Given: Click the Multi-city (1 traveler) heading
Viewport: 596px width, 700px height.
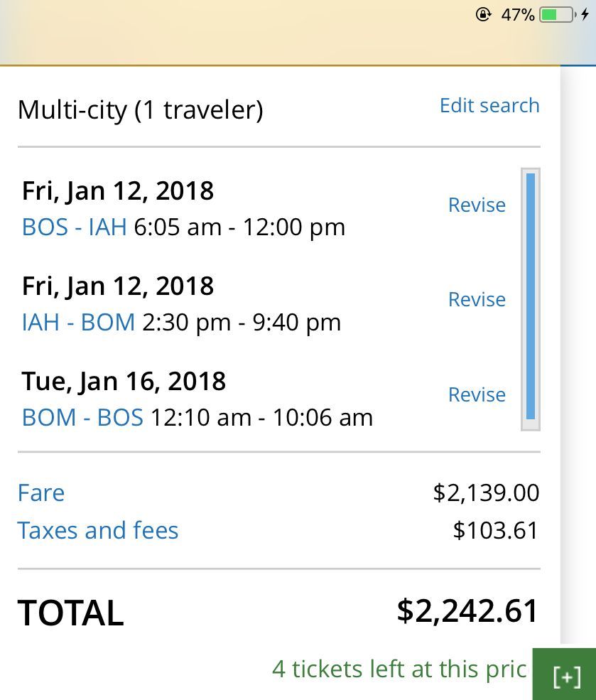Looking at the screenshot, I should pyautogui.click(x=140, y=110).
